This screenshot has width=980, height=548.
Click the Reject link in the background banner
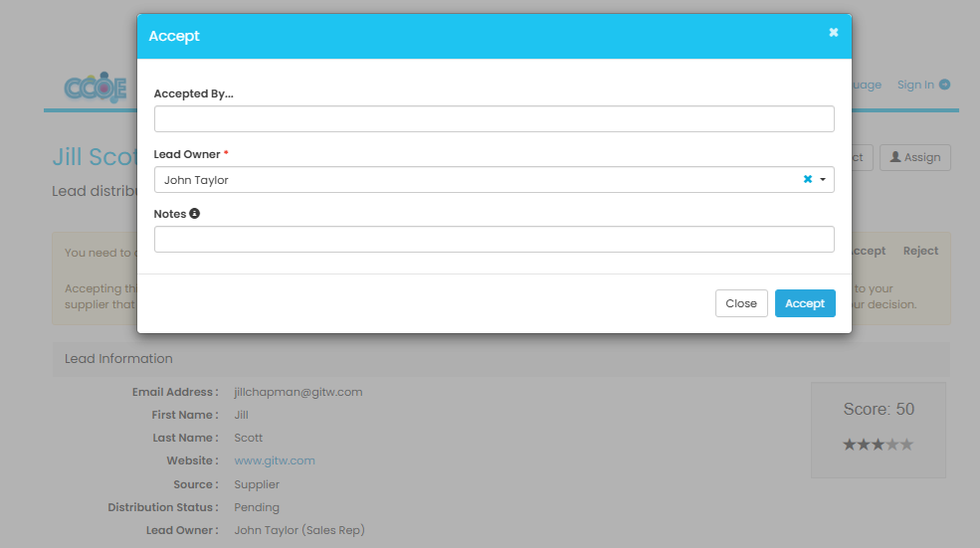tap(920, 251)
